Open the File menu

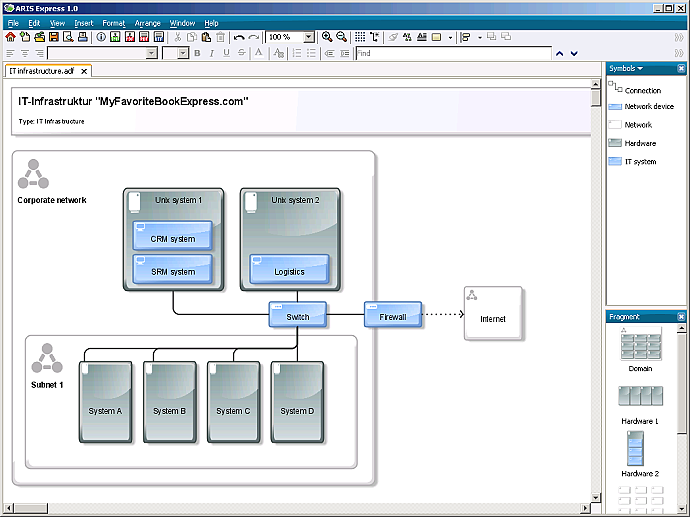point(13,23)
